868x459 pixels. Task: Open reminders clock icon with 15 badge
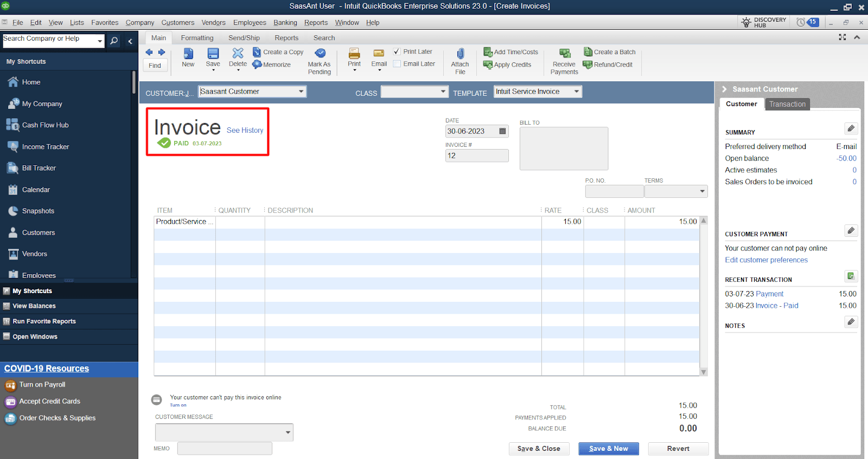pos(801,22)
